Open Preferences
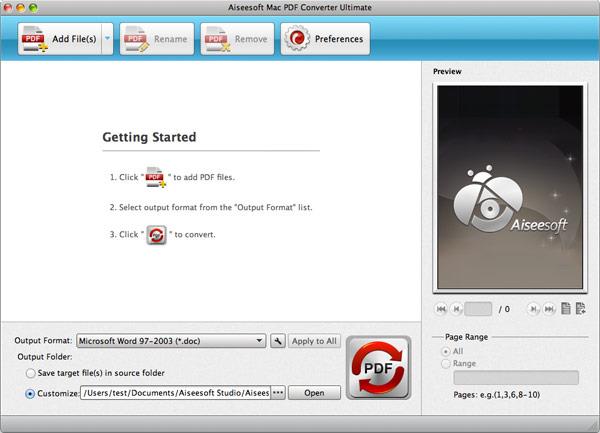Image resolution: width=600 pixels, height=433 pixels. click(325, 39)
